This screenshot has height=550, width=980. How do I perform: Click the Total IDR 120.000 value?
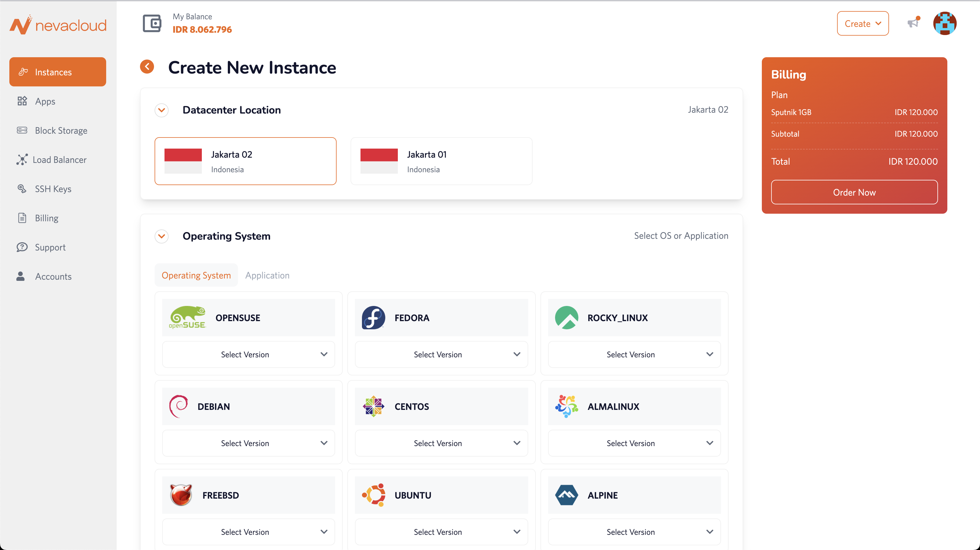[913, 161]
